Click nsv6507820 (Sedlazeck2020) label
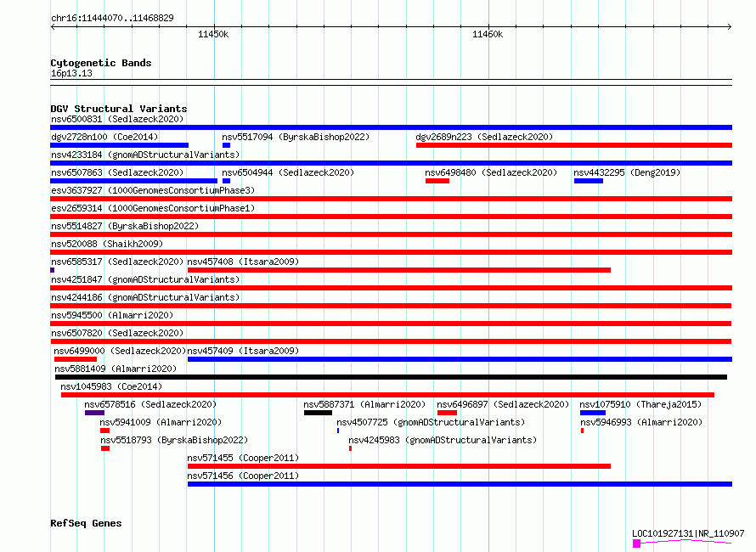The height and width of the screenshot is (552, 756). click(x=117, y=333)
